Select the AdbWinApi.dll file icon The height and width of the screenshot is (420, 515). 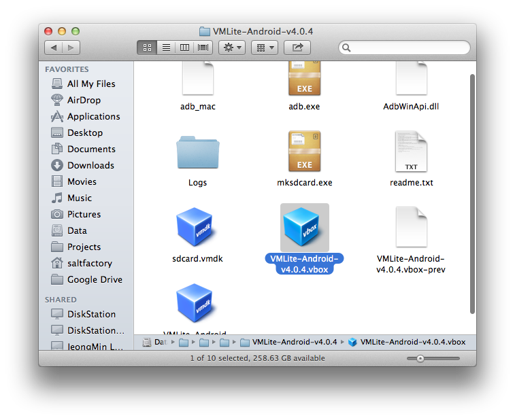(411, 78)
